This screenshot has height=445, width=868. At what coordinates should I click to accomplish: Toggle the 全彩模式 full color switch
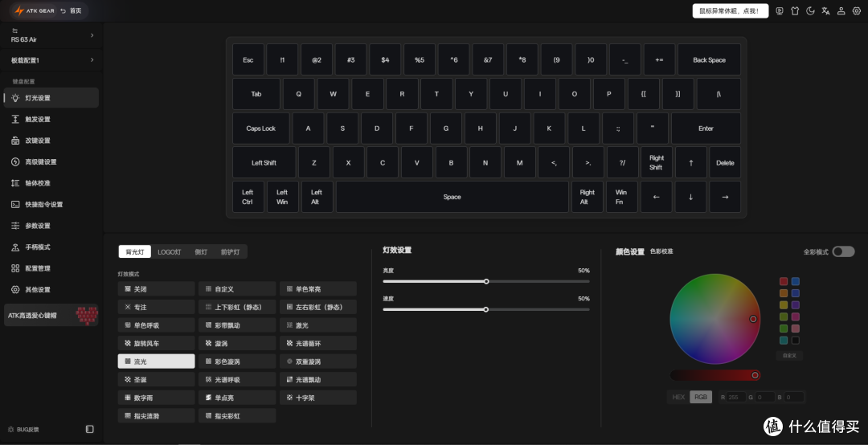coord(843,252)
